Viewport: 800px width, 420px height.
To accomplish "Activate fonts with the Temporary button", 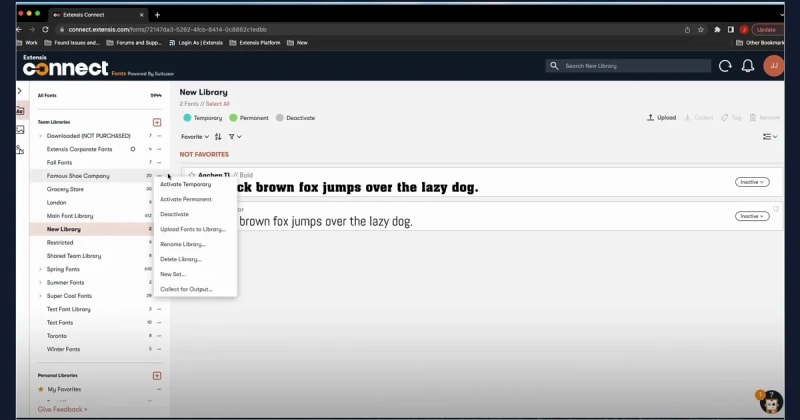I will [203, 118].
